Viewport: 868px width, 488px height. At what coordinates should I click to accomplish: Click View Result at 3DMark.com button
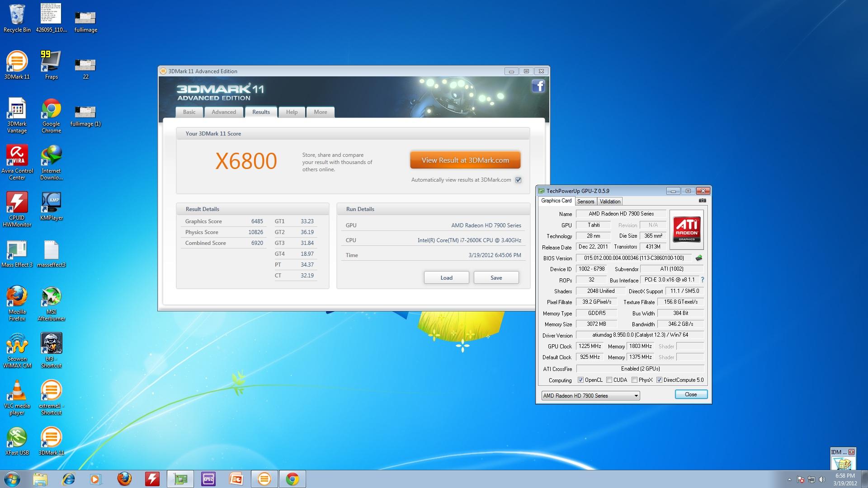coord(465,160)
